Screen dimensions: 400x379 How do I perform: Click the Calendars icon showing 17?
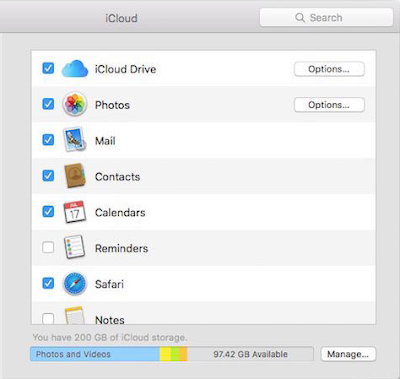pos(75,212)
